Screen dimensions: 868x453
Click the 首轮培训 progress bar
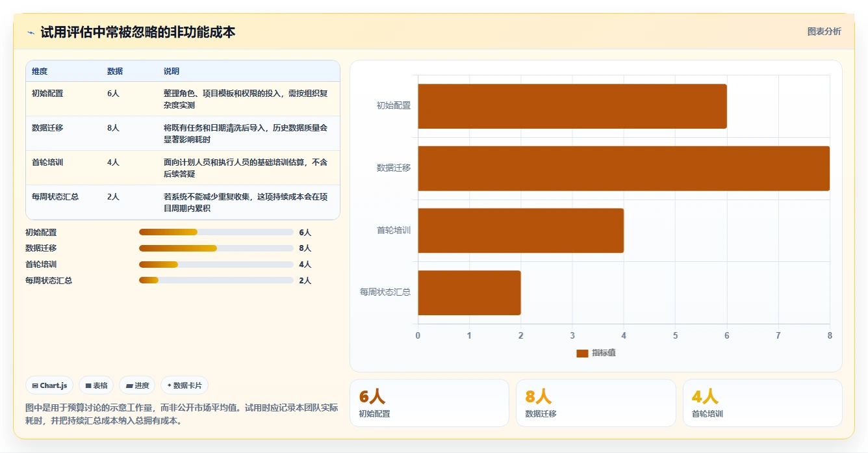click(x=216, y=265)
